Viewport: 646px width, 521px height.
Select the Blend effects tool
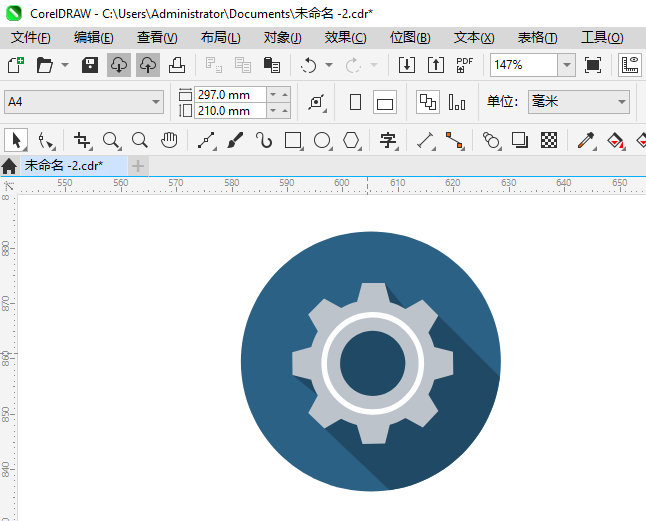pos(491,140)
